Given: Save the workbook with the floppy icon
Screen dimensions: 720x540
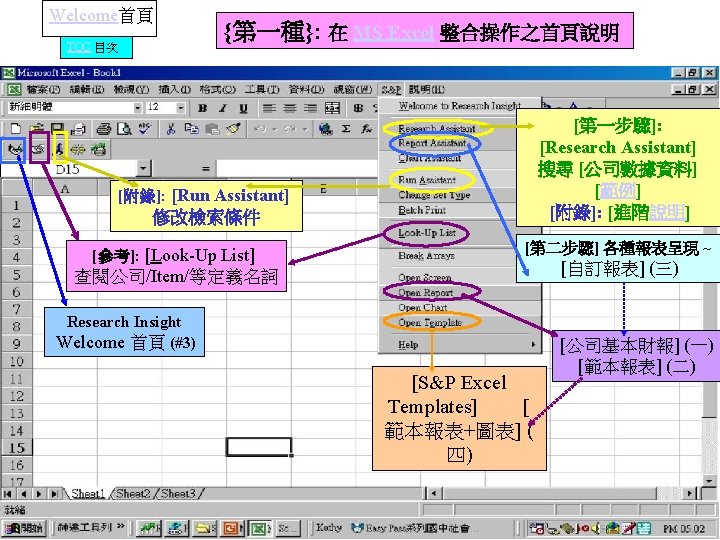Looking at the screenshot, I should (x=57, y=129).
